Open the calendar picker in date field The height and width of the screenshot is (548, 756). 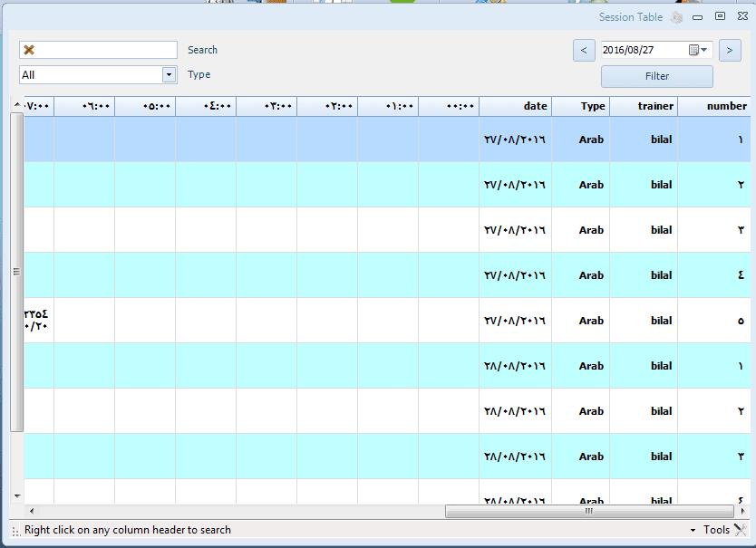pyautogui.click(x=694, y=51)
